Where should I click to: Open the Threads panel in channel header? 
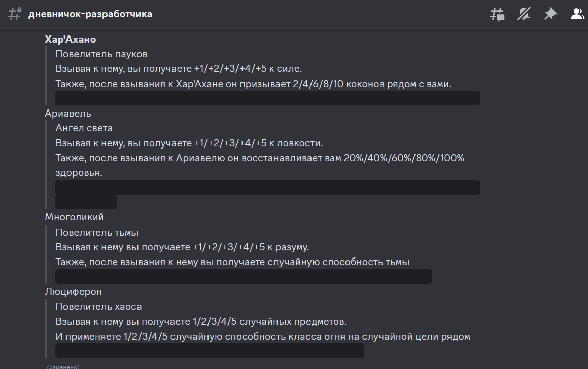497,14
